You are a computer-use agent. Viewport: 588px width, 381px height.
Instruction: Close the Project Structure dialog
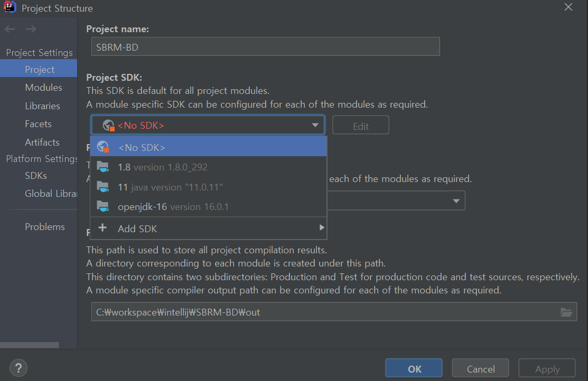(x=568, y=7)
